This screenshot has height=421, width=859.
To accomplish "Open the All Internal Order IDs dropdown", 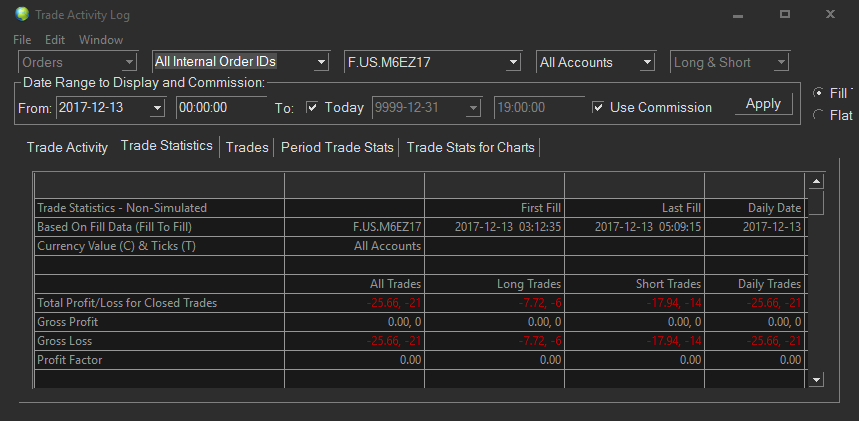I will pos(240,62).
